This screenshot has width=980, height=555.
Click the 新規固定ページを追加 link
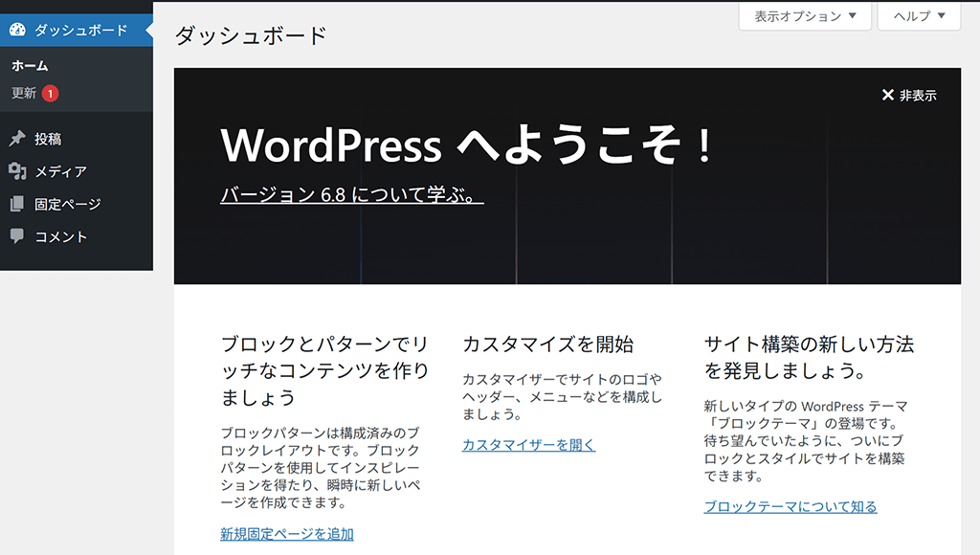(287, 534)
